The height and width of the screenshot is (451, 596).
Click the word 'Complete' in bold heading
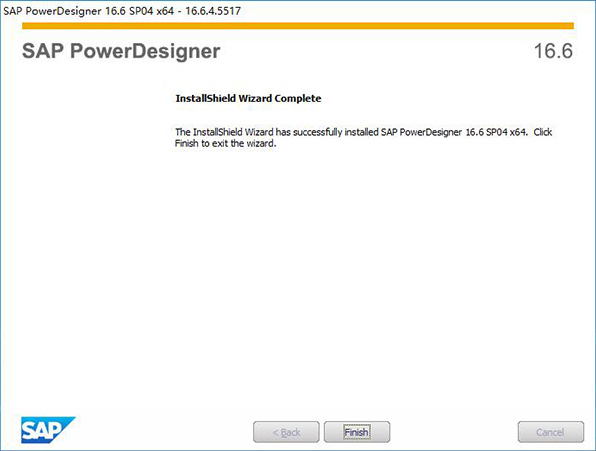coord(298,98)
